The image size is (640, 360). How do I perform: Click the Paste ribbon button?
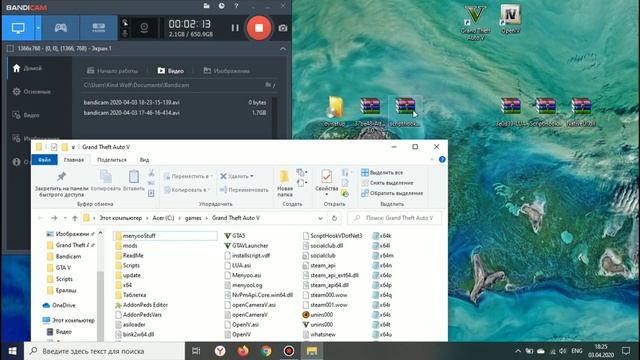(x=134, y=181)
